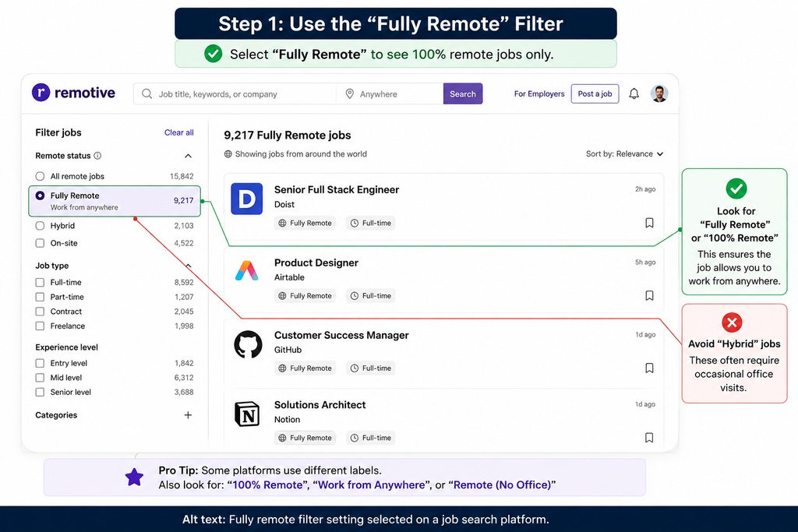Expand the Categories section
The image size is (798, 532).
point(188,415)
